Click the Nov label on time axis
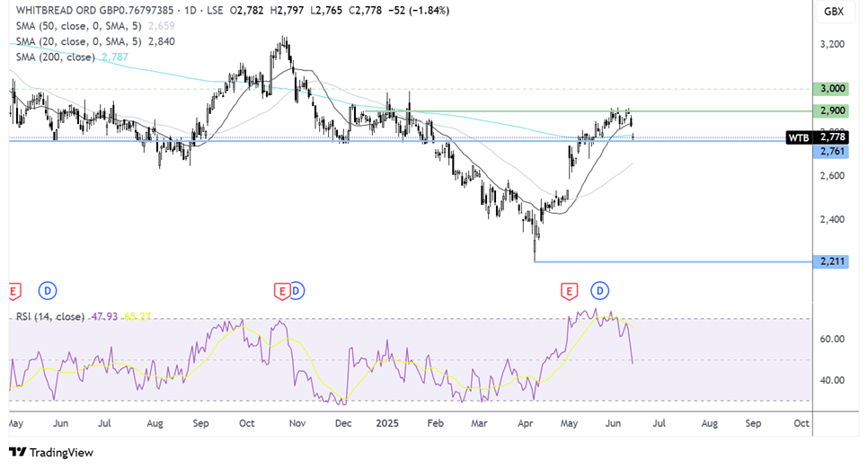 pyautogui.click(x=297, y=423)
